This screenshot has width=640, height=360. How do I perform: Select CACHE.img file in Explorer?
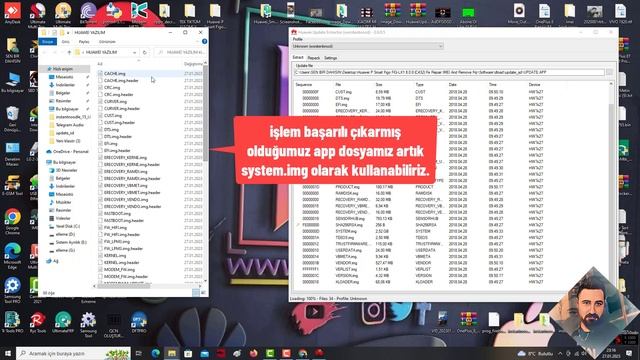115,73
